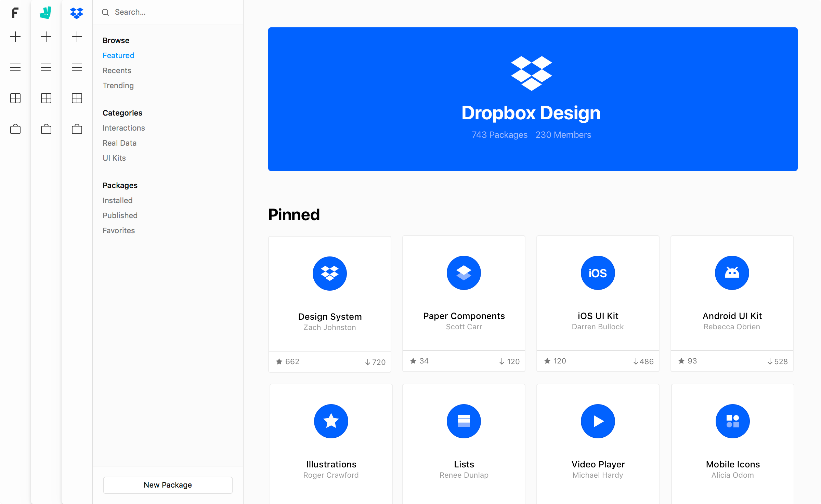The image size is (821, 504).
Task: Select the Trending browse category
Action: click(x=118, y=85)
